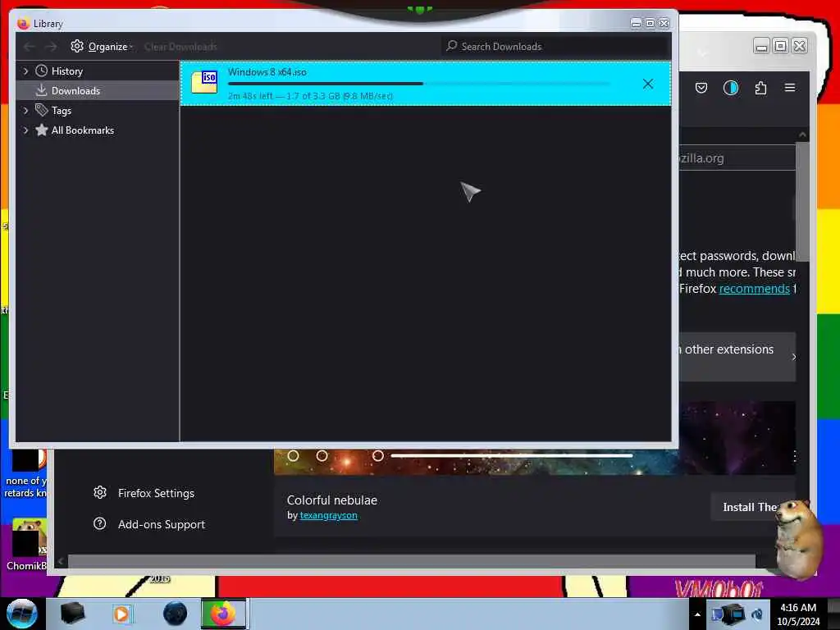The height and width of the screenshot is (630, 840).
Task: Click the History clock icon
Action: click(41, 71)
